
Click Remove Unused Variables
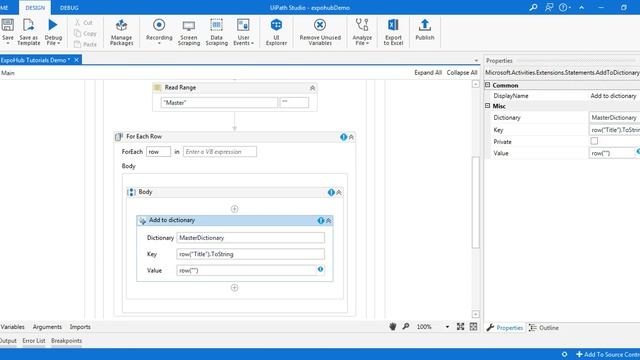(320, 32)
